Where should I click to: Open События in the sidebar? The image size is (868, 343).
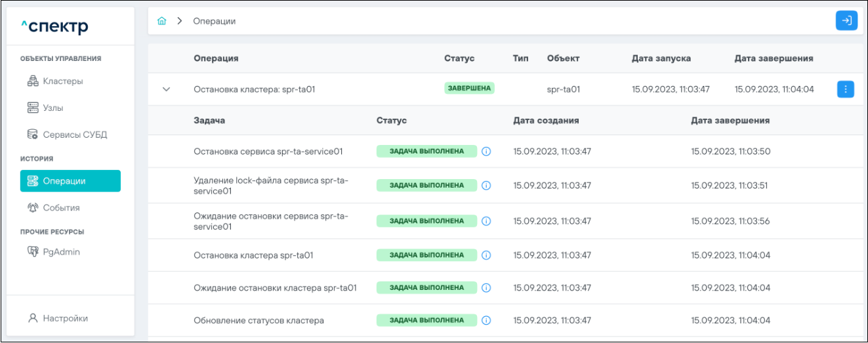pos(61,208)
